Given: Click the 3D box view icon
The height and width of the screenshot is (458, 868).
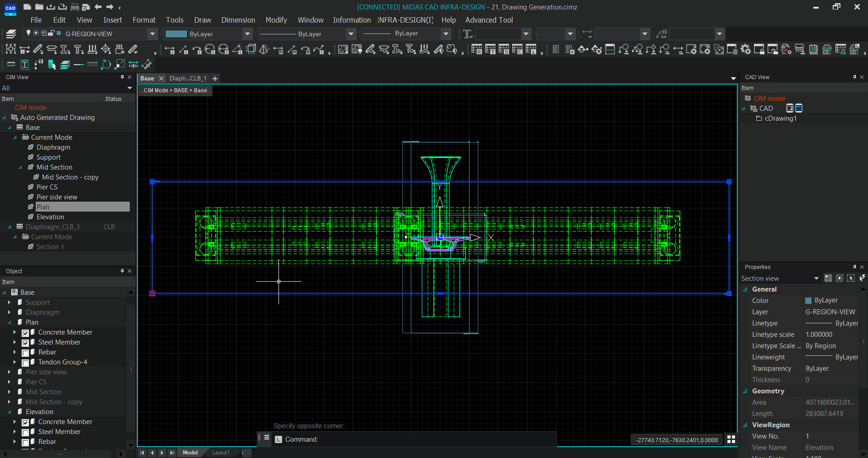Looking at the screenshot, I should (x=251, y=49).
